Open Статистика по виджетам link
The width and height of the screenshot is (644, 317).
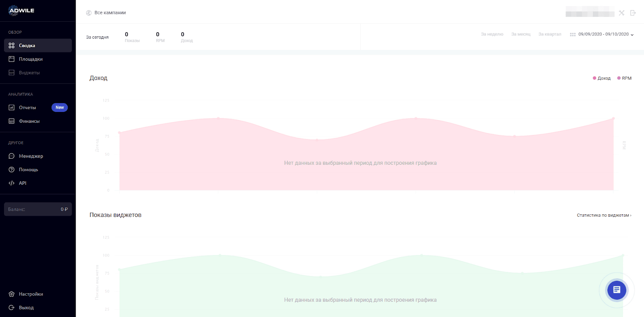[x=604, y=215]
